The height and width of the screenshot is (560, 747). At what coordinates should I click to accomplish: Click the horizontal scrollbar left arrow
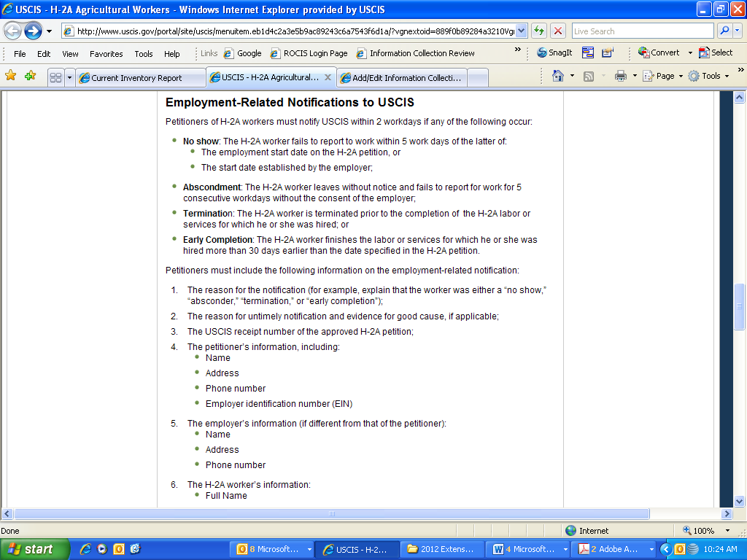[7, 514]
